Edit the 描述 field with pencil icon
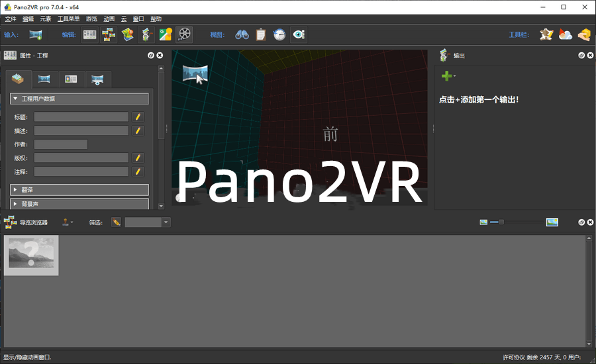Image resolution: width=596 pixels, height=364 pixels. point(138,130)
